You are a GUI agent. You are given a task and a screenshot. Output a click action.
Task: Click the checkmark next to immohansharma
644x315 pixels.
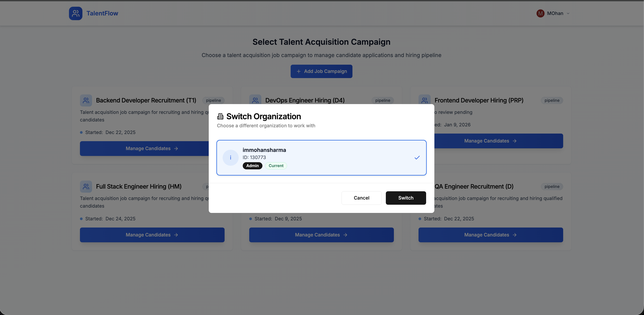click(x=417, y=158)
